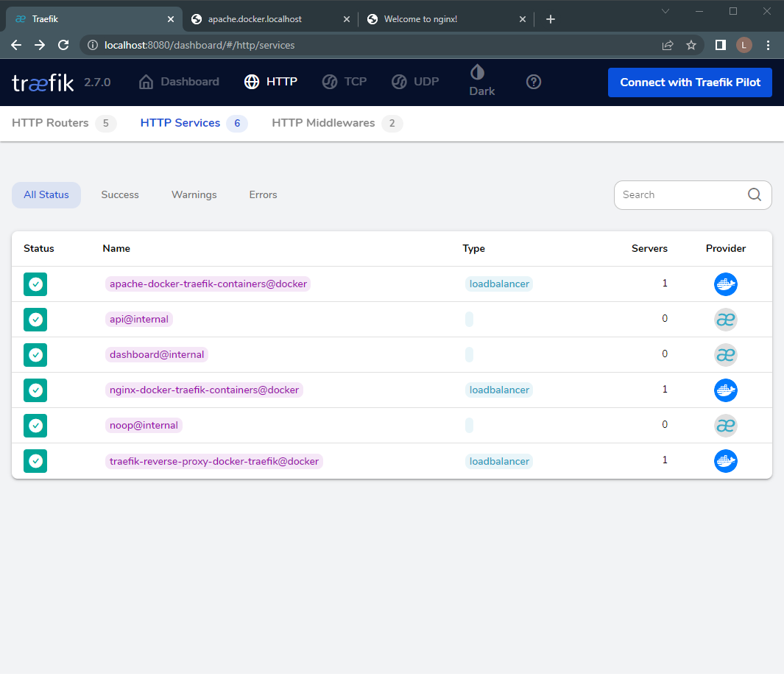Image resolution: width=784 pixels, height=696 pixels.
Task: Close the Welcome to nginx! browser tab
Action: pyautogui.click(x=523, y=19)
